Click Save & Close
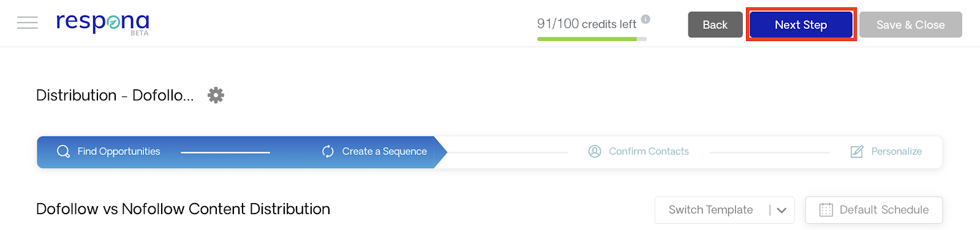This screenshot has height=230, width=980. click(910, 24)
